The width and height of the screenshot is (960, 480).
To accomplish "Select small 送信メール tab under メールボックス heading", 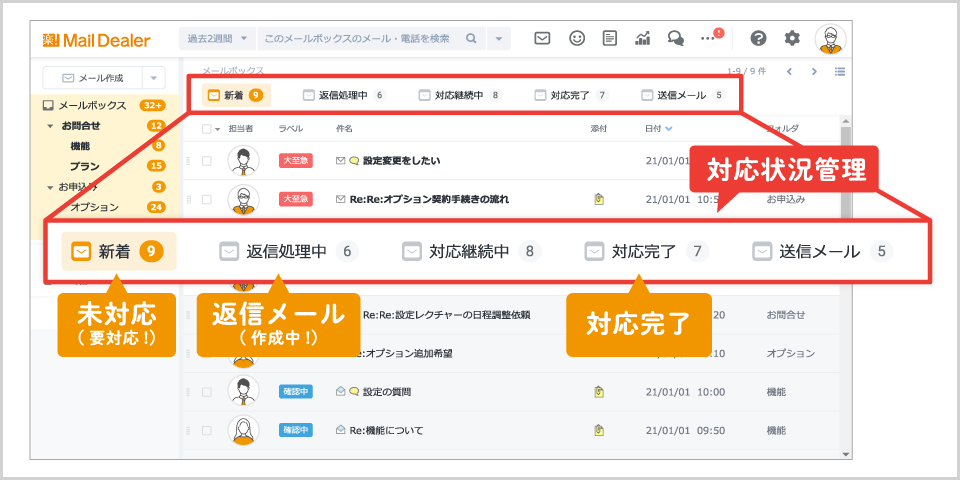I will click(683, 95).
